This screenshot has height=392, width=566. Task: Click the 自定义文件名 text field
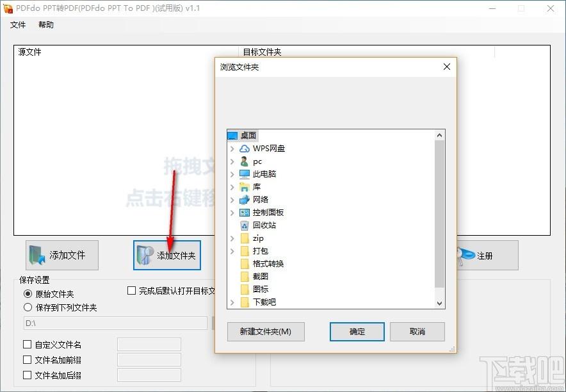pyautogui.click(x=149, y=345)
